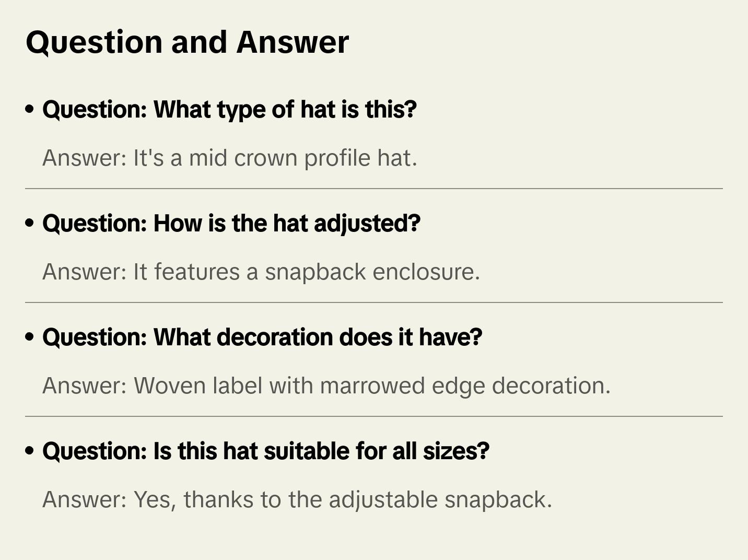Click the woven label decoration answer

pos(326,386)
